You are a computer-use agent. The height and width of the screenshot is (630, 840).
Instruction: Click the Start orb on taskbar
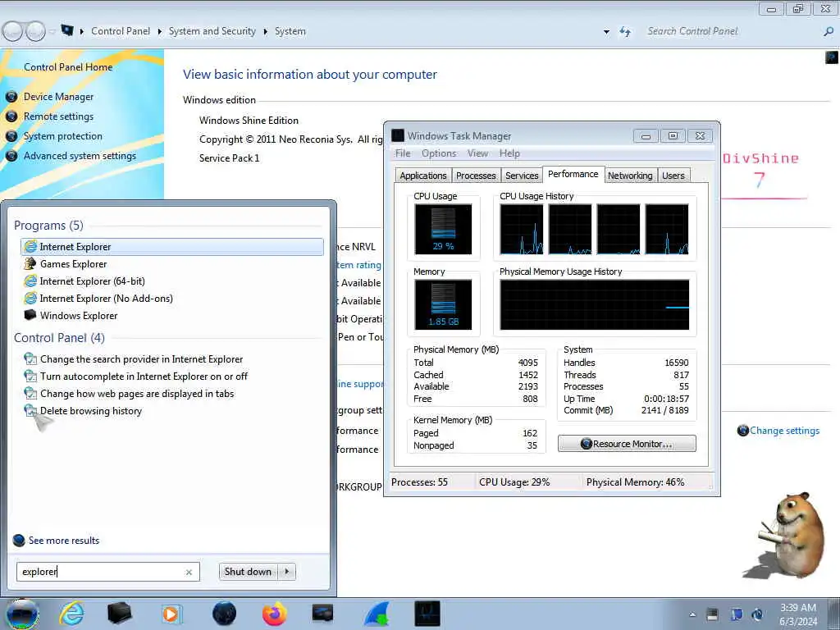(x=22, y=614)
